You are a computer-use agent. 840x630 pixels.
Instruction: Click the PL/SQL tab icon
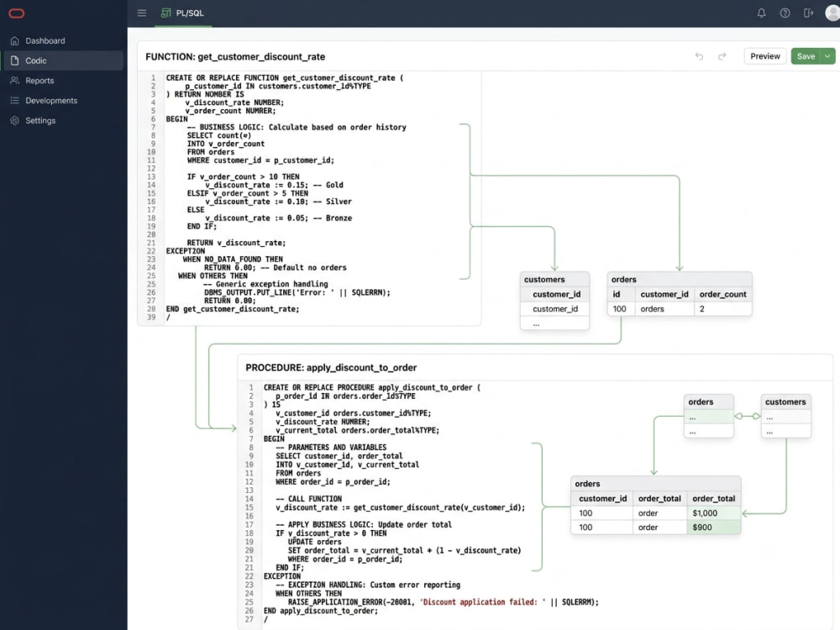pyautogui.click(x=166, y=13)
